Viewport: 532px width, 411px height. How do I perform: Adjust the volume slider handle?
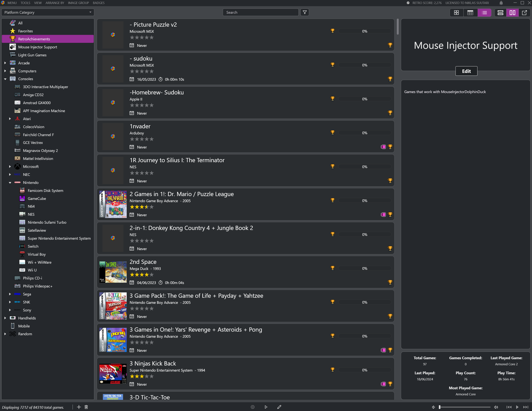pyautogui.click(x=440, y=407)
